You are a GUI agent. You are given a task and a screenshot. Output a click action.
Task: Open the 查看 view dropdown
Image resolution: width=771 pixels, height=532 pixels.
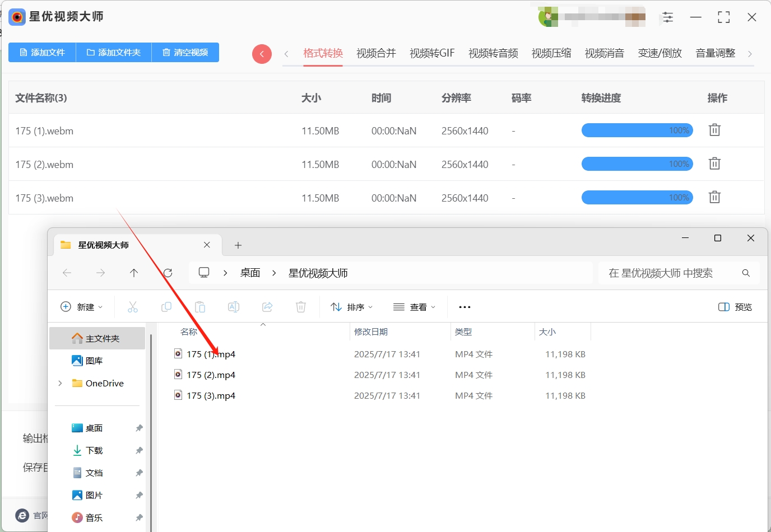415,307
